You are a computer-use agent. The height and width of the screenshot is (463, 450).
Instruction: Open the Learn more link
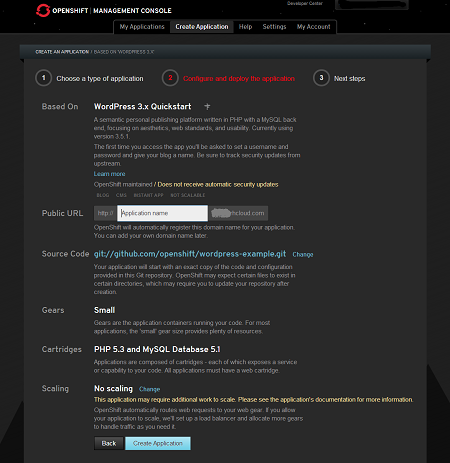(x=109, y=174)
